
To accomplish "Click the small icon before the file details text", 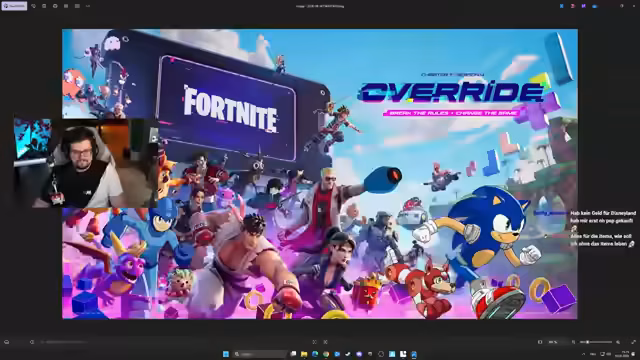I will (32, 342).
